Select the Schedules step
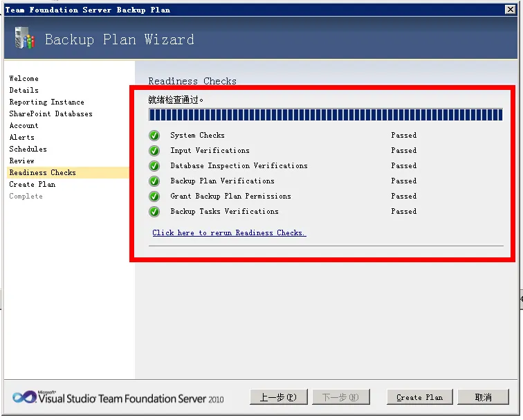This screenshot has width=523, height=420. tap(28, 149)
